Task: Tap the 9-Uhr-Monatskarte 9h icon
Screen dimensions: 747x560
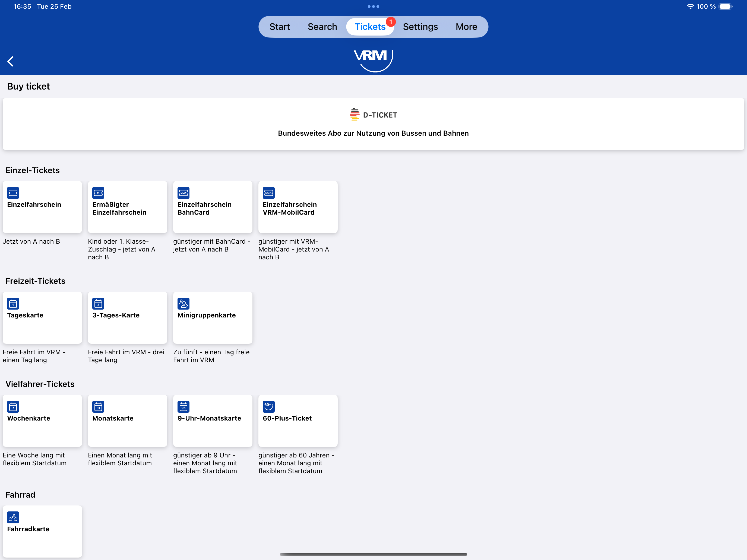Action: pos(183,407)
